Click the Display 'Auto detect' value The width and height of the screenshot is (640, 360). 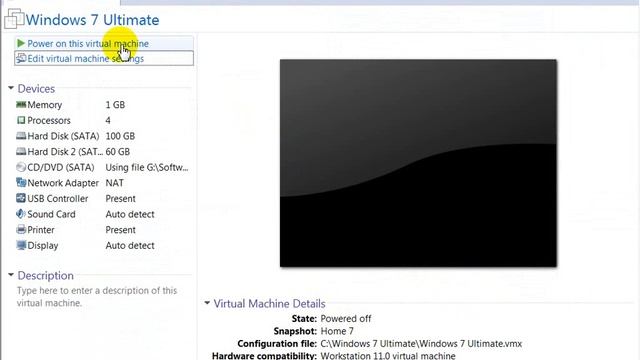pyautogui.click(x=130, y=245)
